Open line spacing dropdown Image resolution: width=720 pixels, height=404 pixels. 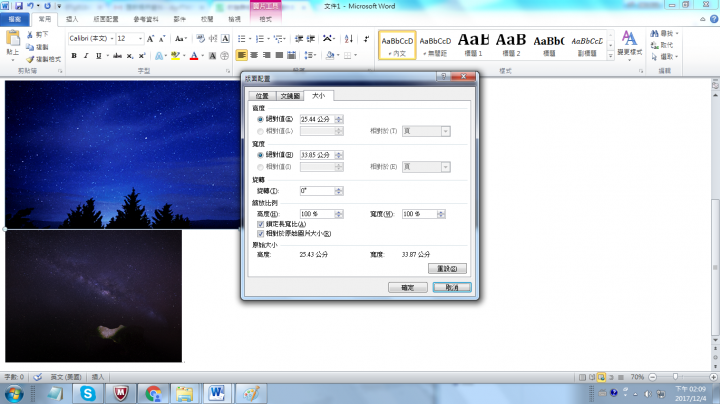310,55
